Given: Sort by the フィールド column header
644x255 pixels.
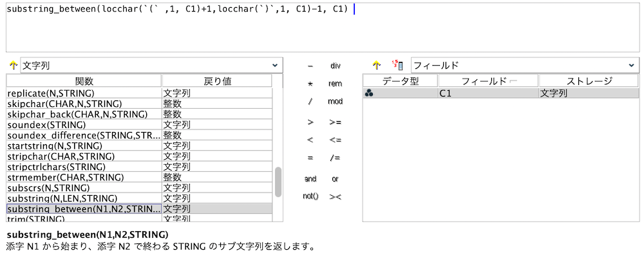Looking at the screenshot, I should (x=488, y=81).
